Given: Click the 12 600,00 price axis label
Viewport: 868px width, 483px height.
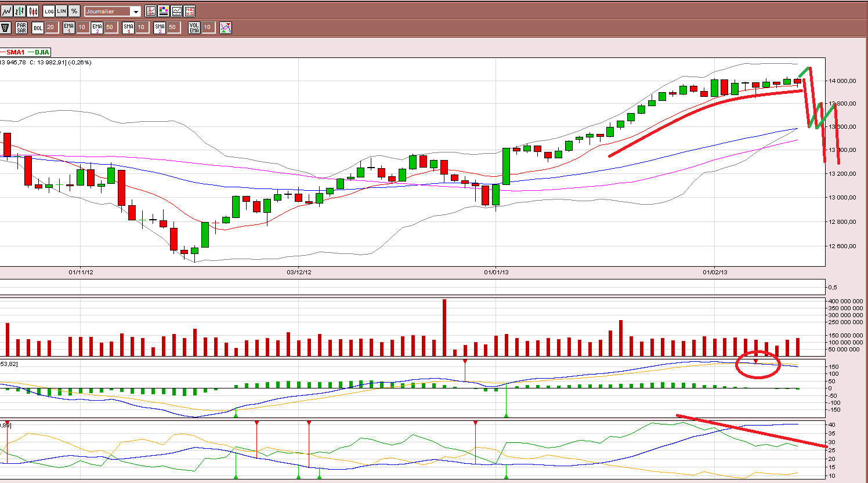Looking at the screenshot, I should tap(841, 246).
